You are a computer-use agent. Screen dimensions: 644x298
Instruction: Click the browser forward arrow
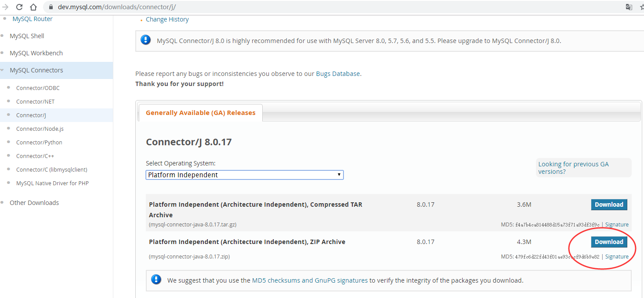(5, 7)
